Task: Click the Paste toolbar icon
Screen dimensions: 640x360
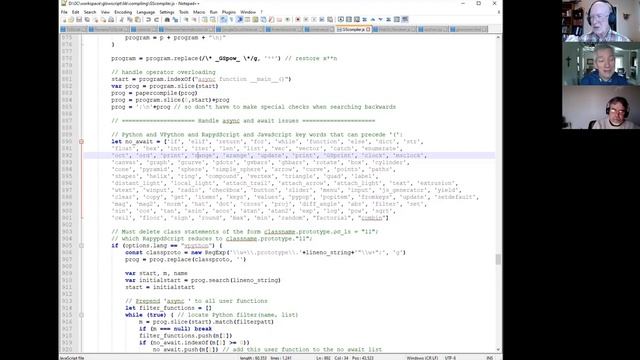Action: (x=138, y=20)
